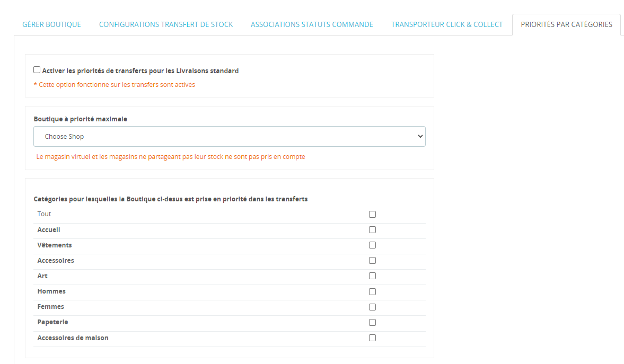Click the orange 'Cette option fonctionne' note
The height and width of the screenshot is (364, 624).
pos(115,85)
